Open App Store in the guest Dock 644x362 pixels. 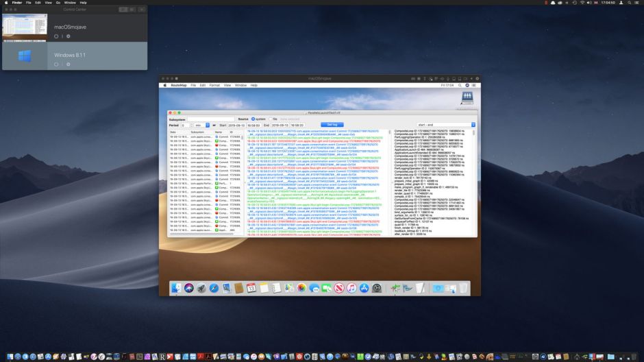click(x=364, y=289)
